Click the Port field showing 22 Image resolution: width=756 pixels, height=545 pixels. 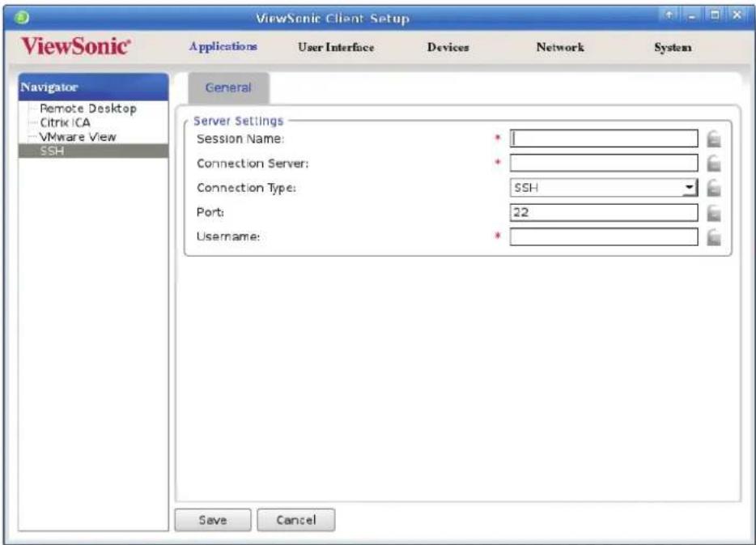click(x=604, y=212)
